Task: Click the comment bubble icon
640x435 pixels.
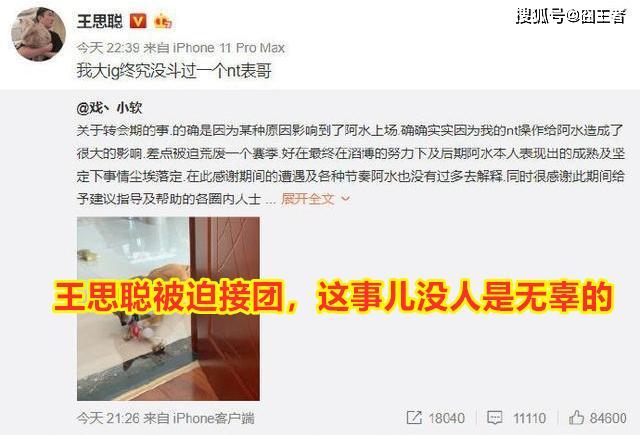Action: (495, 417)
